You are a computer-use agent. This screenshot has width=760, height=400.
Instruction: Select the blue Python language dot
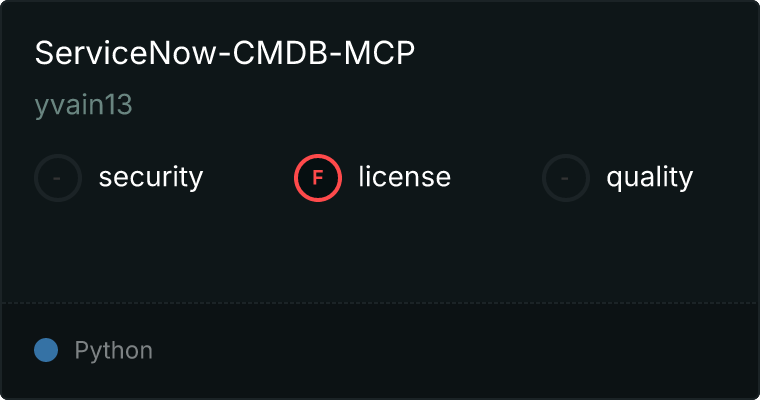tap(46, 350)
